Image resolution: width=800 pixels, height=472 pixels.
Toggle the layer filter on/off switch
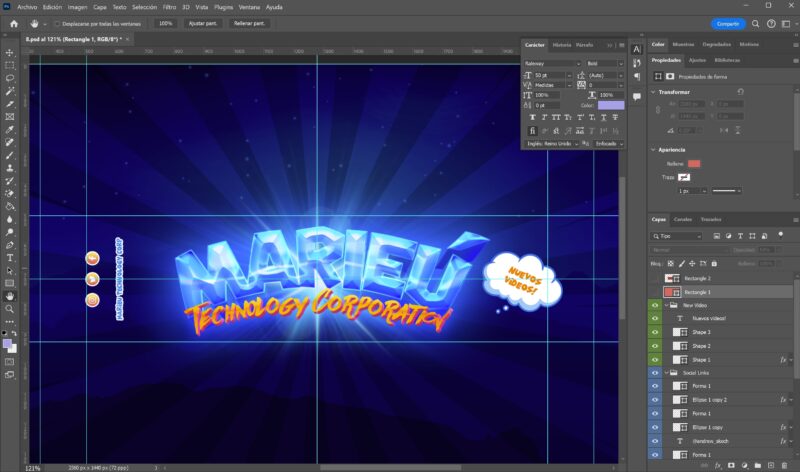tap(781, 235)
